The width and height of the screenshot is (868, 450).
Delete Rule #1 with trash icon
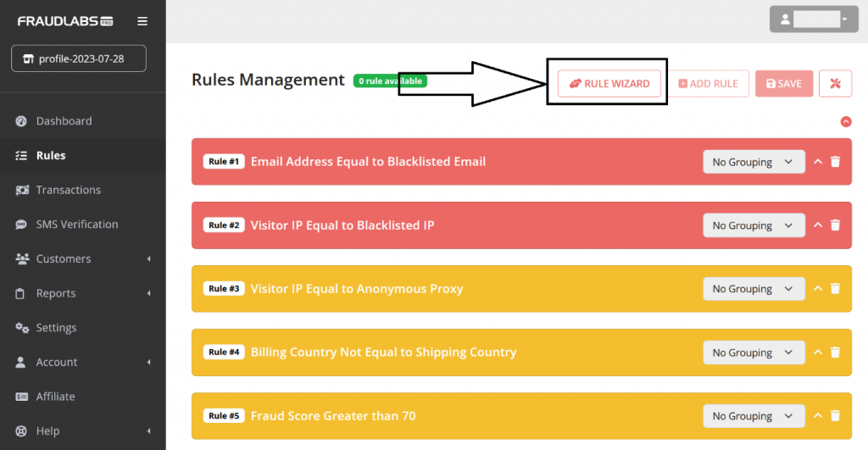click(835, 162)
